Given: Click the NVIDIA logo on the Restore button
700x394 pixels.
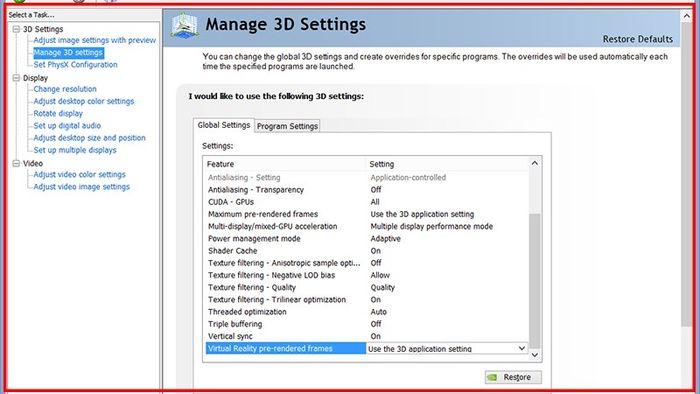Looking at the screenshot, I should [x=492, y=377].
